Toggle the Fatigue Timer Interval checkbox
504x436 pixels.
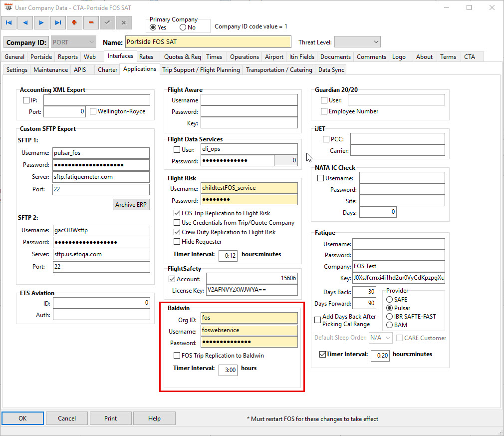pos(322,354)
